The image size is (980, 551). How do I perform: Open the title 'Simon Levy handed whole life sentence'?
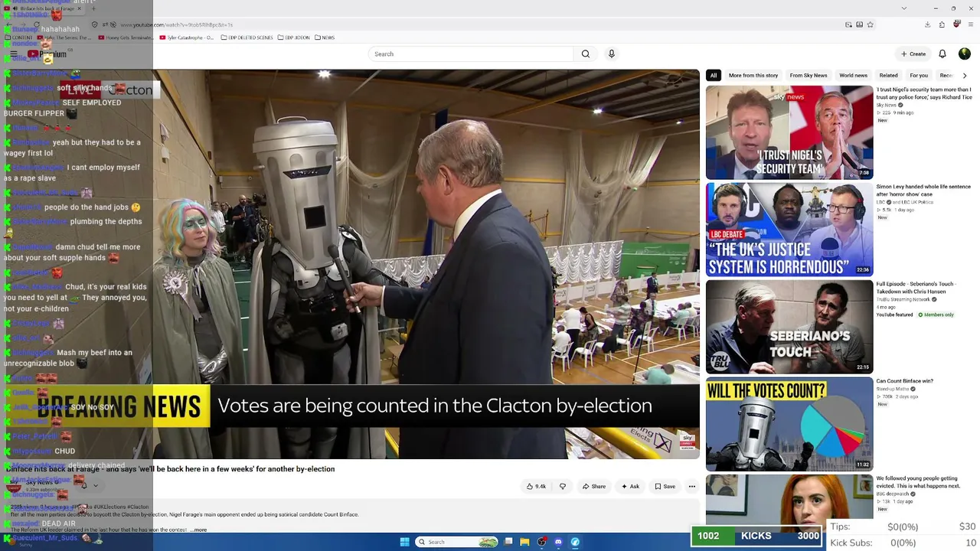click(923, 191)
